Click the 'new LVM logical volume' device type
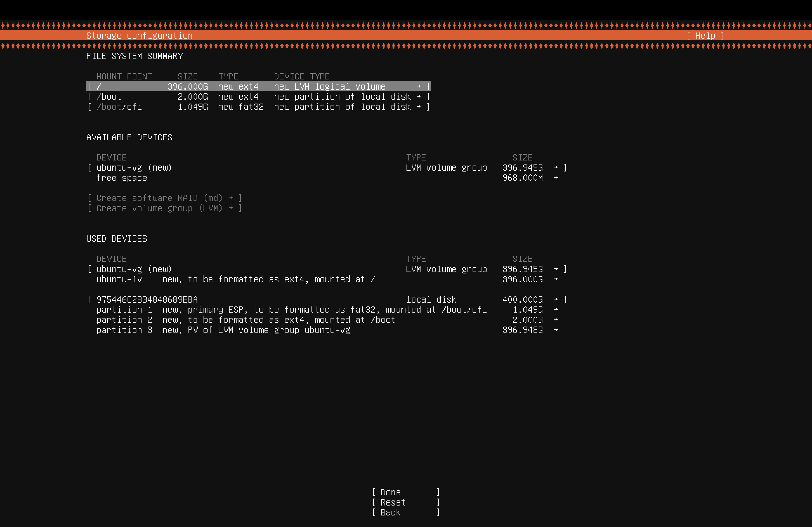Viewport: 812px width, 527px height. [x=329, y=87]
